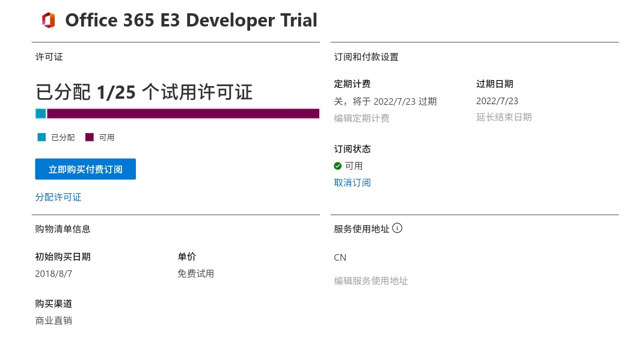
Task: Click the 2018/8/7 initial purchase date
Action: tap(54, 274)
